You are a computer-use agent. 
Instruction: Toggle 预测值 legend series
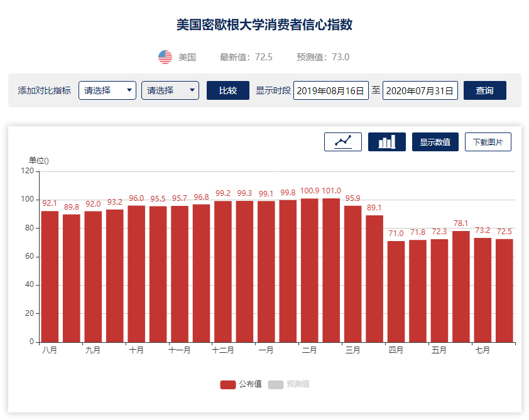click(289, 384)
